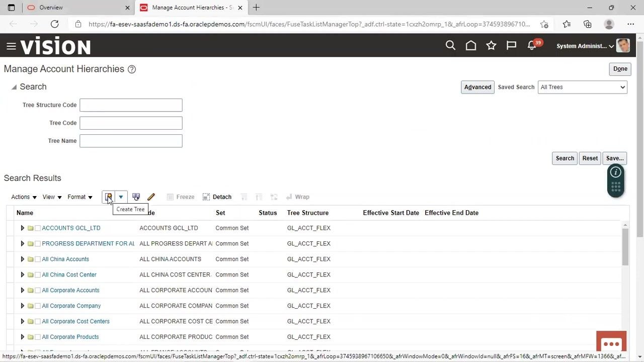Check the All Corporate Company checkbox
This screenshot has height=362, width=644.
click(x=38, y=306)
